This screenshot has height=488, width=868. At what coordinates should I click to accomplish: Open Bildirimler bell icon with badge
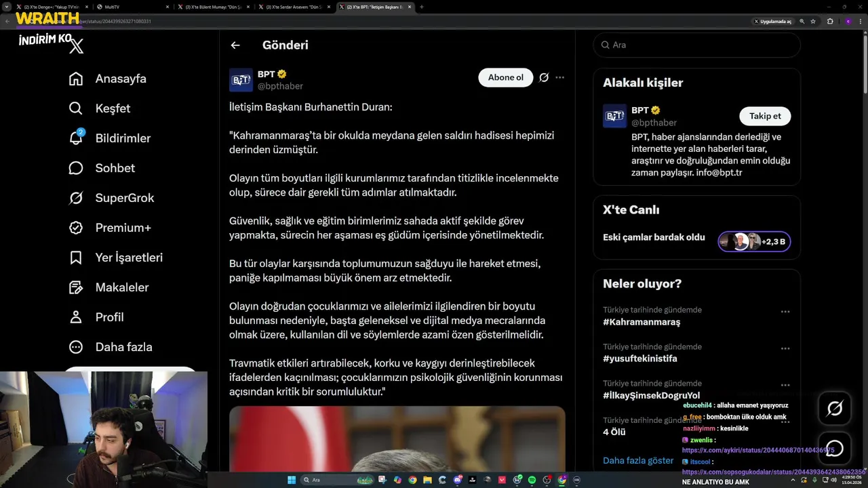76,138
